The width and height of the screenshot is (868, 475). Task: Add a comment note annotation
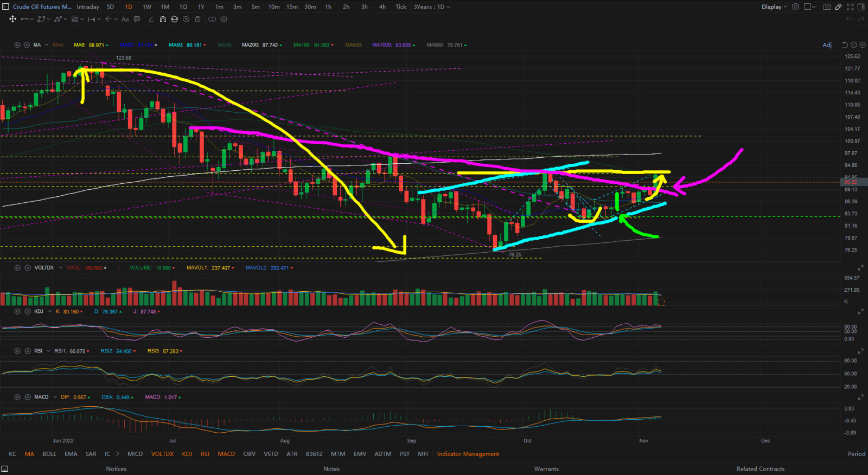click(137, 19)
